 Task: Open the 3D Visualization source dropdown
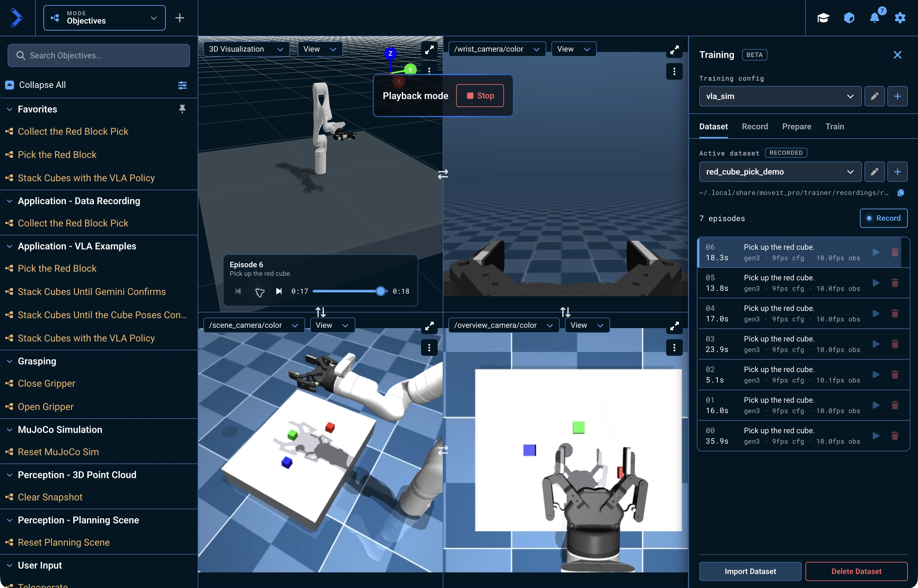[246, 49]
